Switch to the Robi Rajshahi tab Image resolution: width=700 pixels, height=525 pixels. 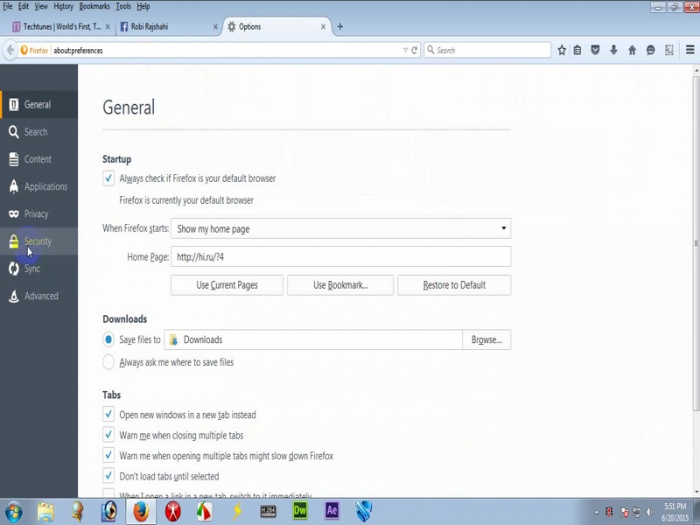coord(167,27)
